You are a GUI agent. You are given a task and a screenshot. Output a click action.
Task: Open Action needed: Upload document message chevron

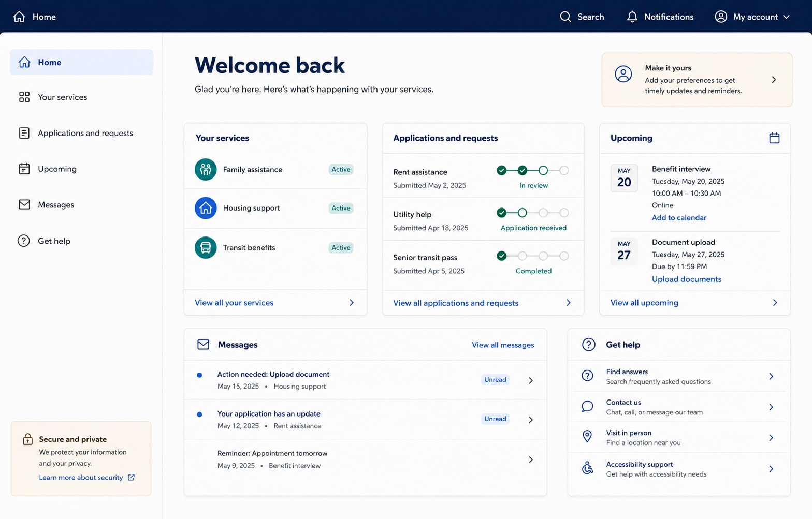point(531,380)
